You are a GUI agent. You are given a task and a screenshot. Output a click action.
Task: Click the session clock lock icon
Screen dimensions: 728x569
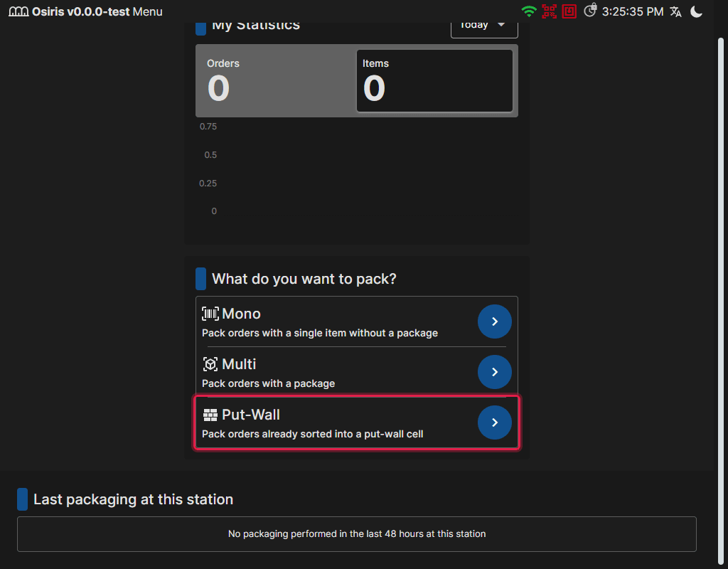point(590,10)
